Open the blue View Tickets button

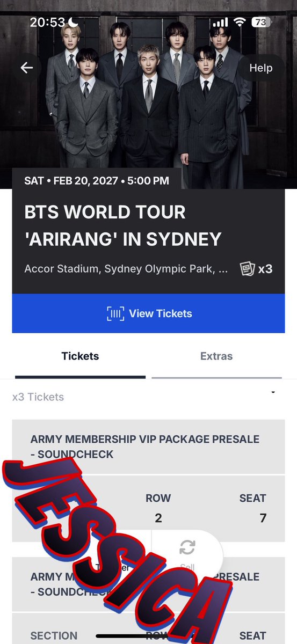click(149, 313)
